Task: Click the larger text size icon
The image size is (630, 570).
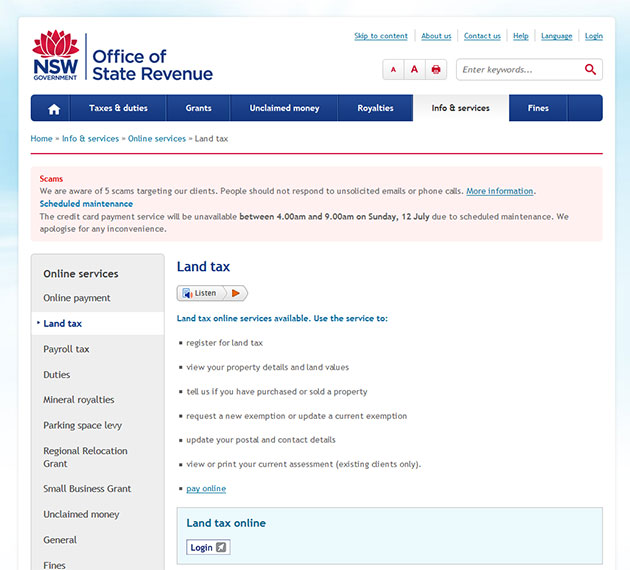Action: [414, 70]
